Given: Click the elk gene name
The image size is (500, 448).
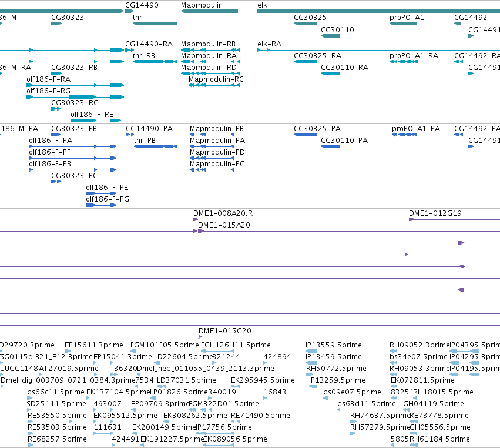Looking at the screenshot, I should pos(262,5).
